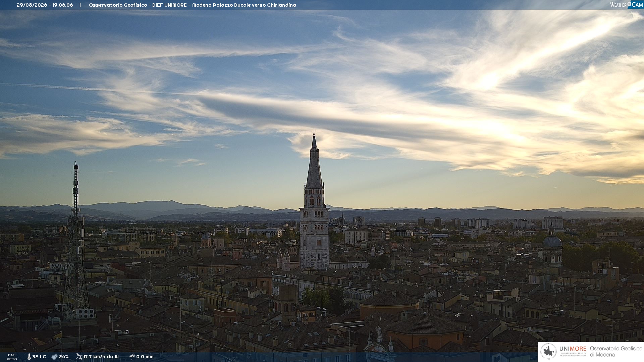Image resolution: width=644 pixels, height=362 pixels.
Task: Click the 19:06:06 time in header
Action: click(x=62, y=5)
